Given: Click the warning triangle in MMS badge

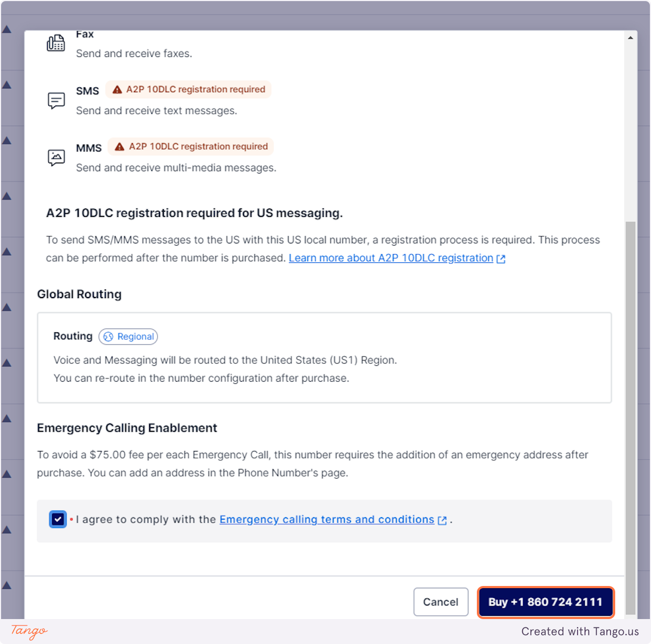Looking at the screenshot, I should [120, 146].
